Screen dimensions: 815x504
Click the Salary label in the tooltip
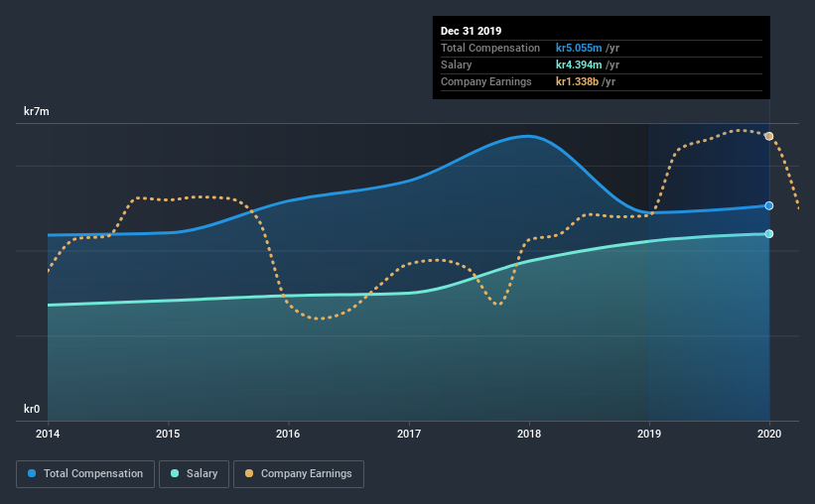coord(456,64)
